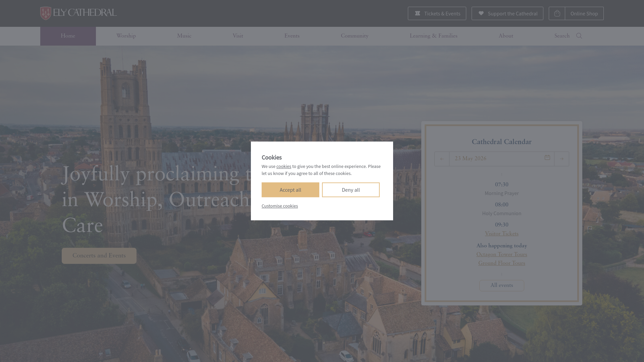The image size is (644, 362).
Task: Click the shopping bag icon beside Online Shop
Action: tap(557, 13)
